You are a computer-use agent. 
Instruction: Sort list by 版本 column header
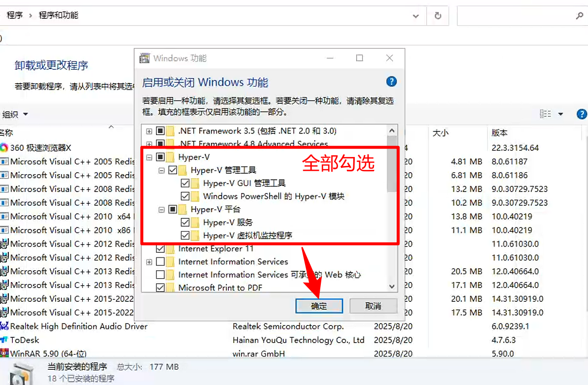pyautogui.click(x=499, y=133)
